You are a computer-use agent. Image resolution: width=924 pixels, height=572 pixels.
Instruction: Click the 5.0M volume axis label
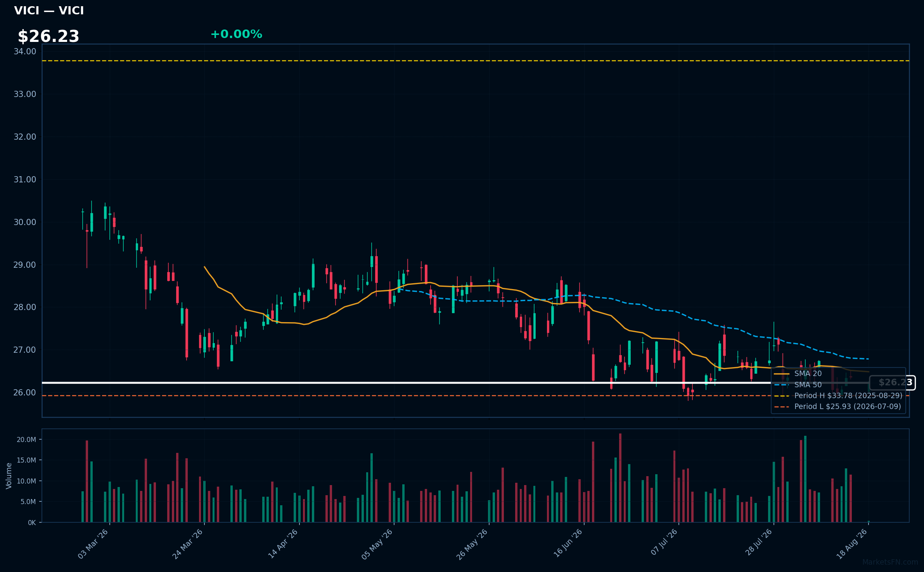[x=28, y=502]
